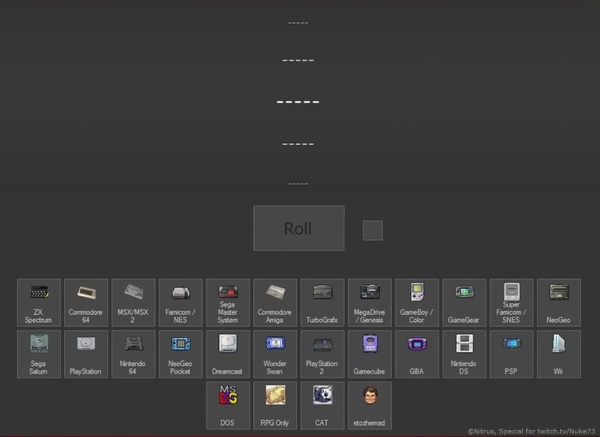
Task: Select the GameBoy / Color tile
Action: click(416, 303)
